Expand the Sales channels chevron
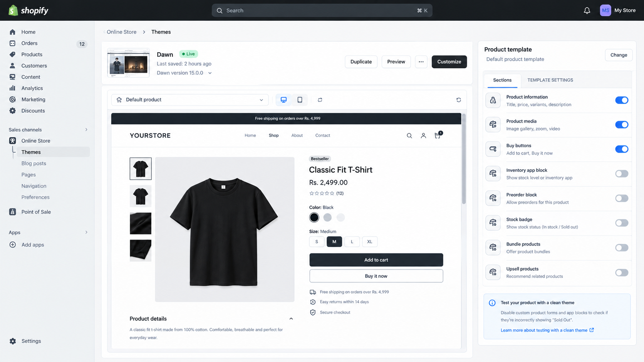 point(86,130)
